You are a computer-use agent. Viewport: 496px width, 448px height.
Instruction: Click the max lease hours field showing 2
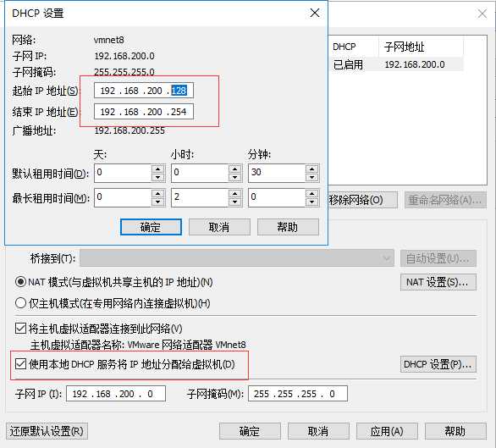(x=200, y=197)
